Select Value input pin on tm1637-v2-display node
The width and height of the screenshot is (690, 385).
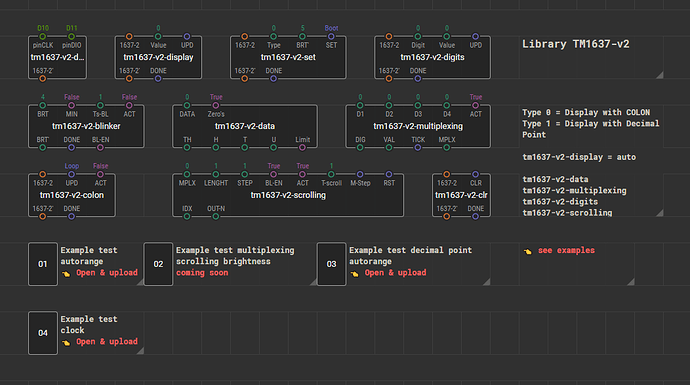coord(158,37)
